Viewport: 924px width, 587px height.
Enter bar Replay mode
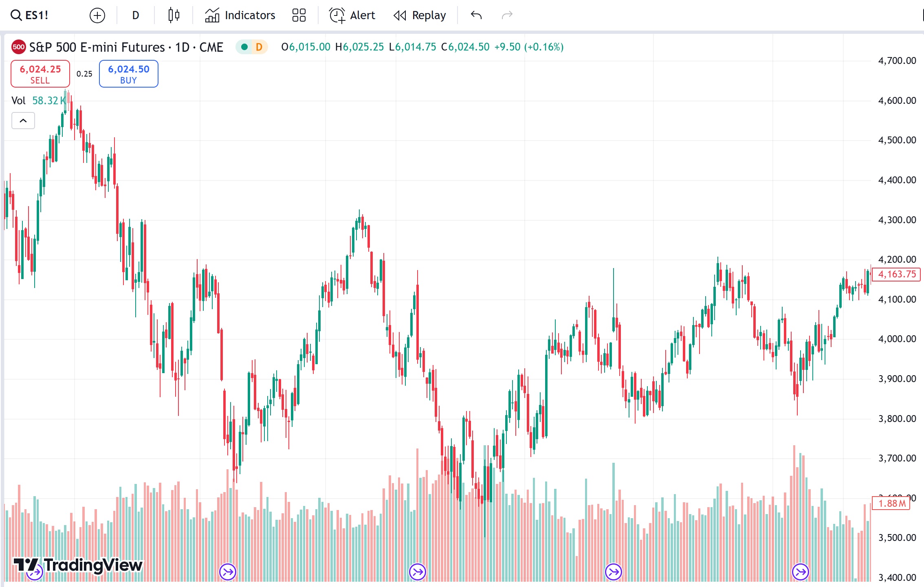(419, 15)
